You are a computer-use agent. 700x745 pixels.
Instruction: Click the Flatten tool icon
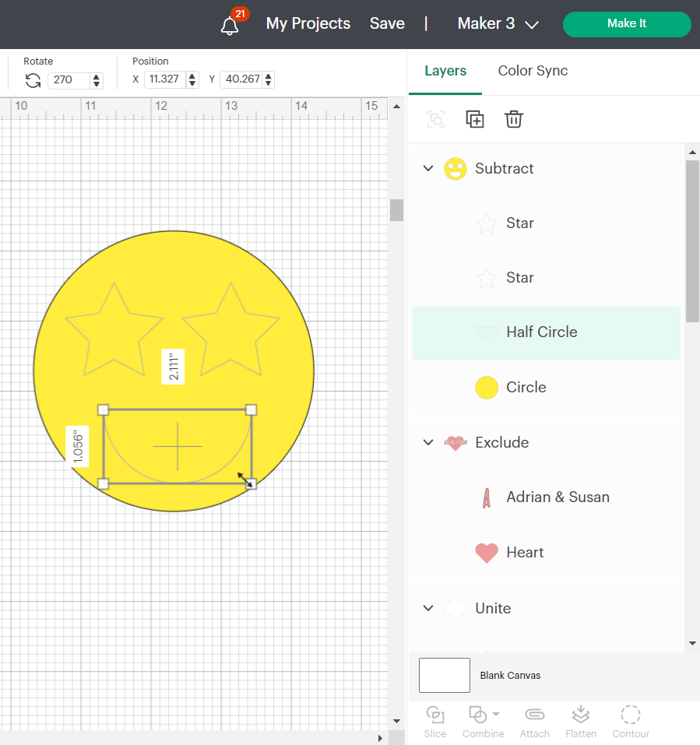[581, 715]
